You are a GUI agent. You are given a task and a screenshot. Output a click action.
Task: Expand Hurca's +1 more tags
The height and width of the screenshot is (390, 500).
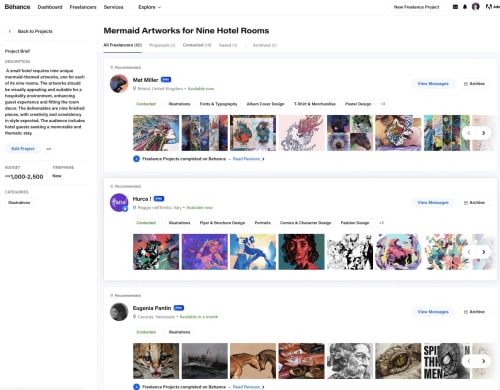381,223
